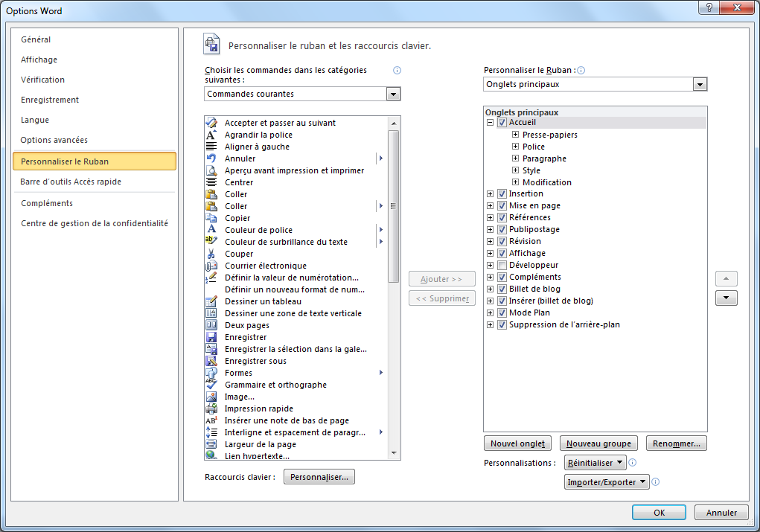Uncheck the Publipostage checkbox
This screenshot has width=760, height=532.
pos(502,229)
